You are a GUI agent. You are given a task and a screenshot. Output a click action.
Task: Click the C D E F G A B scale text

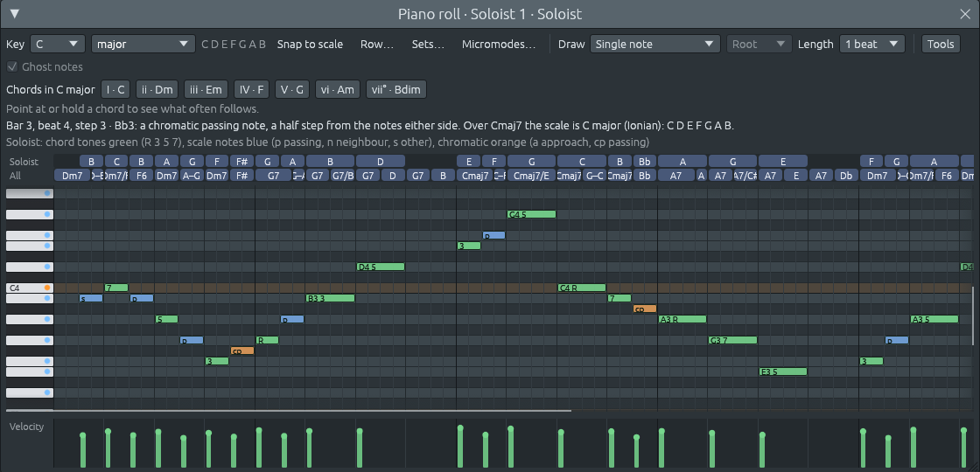click(x=234, y=44)
